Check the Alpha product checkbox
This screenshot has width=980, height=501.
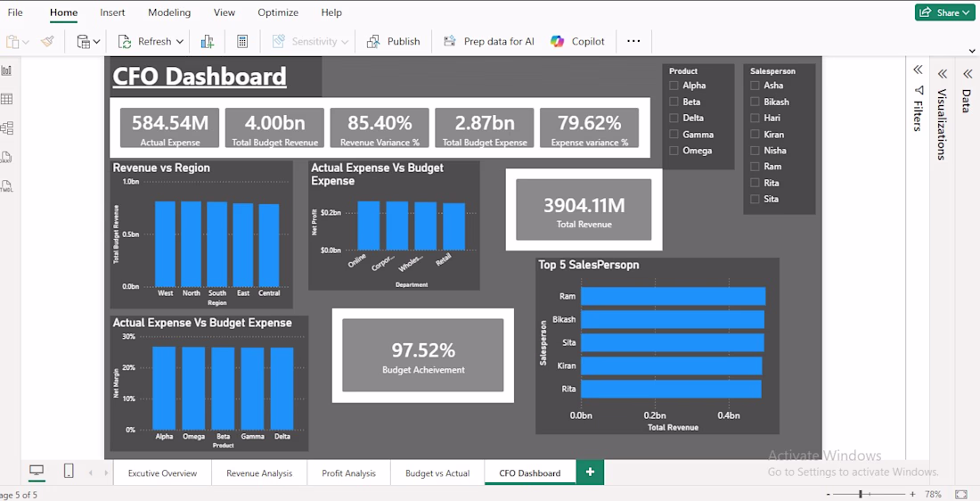[x=674, y=86]
